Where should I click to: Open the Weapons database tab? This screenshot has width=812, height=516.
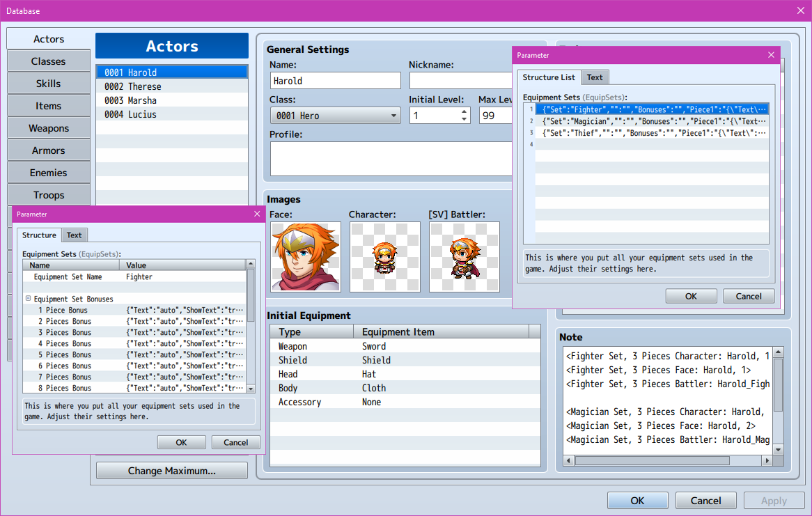coord(49,128)
